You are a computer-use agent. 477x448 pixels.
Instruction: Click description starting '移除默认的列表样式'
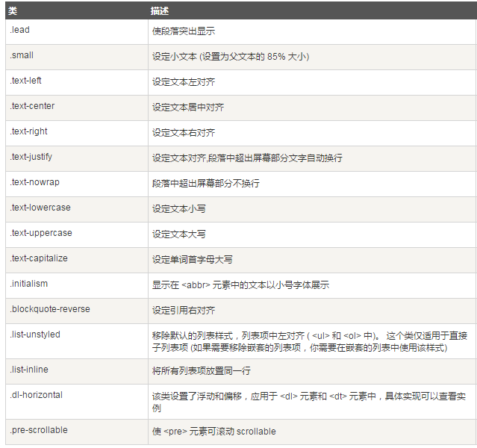(x=310, y=342)
